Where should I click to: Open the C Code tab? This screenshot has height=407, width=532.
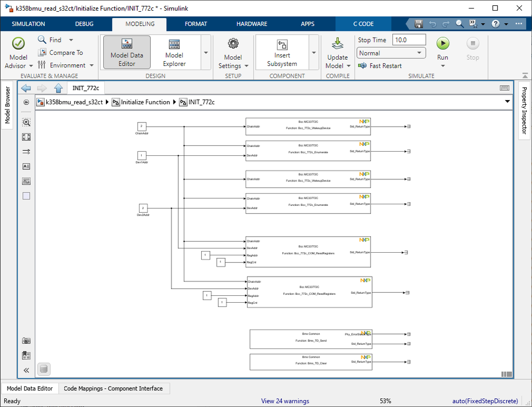pyautogui.click(x=363, y=24)
